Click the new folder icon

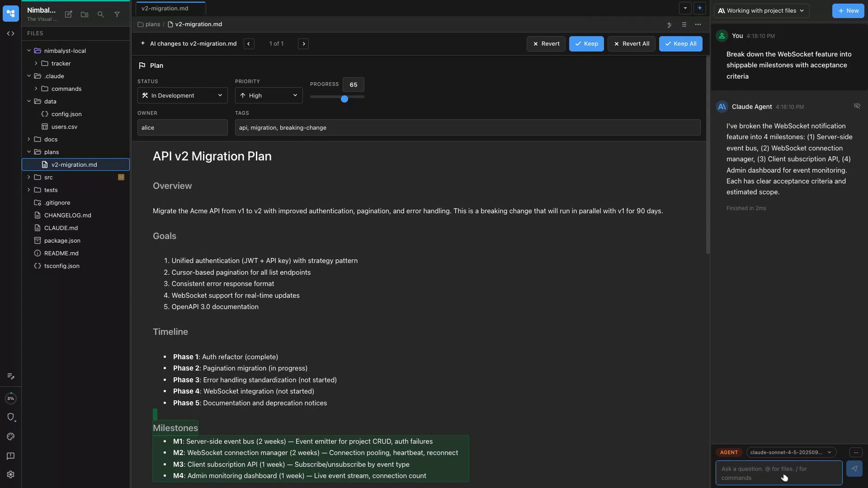coord(85,14)
